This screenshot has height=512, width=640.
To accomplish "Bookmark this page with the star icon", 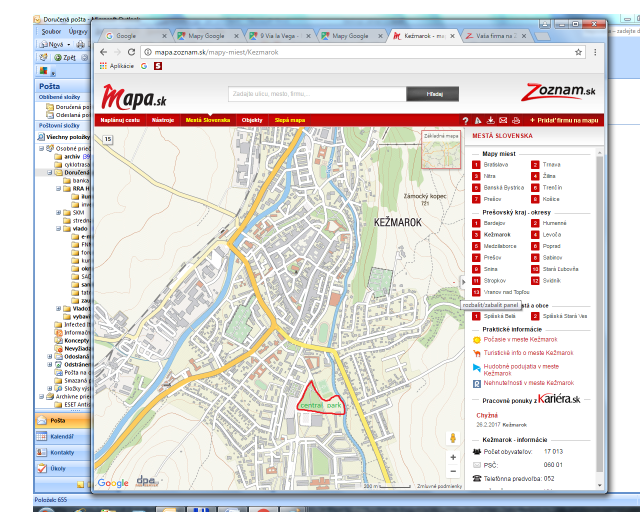I will tap(578, 52).
